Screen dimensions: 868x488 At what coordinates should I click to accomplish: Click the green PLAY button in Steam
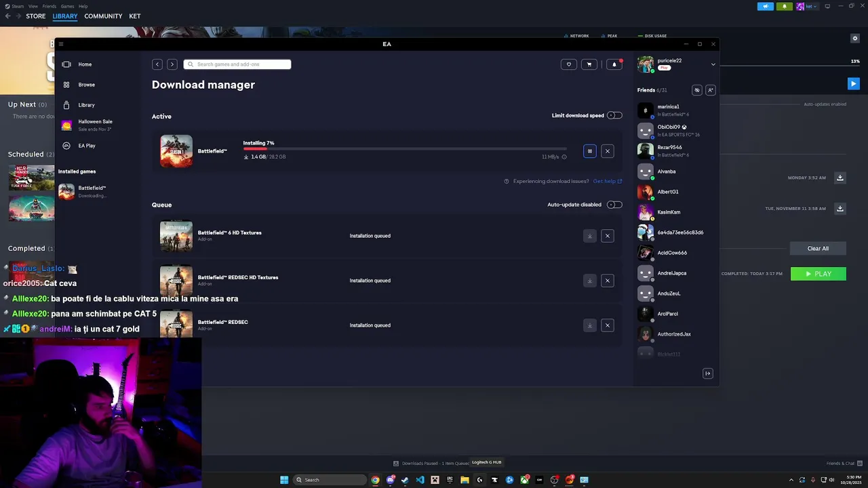tap(818, 274)
